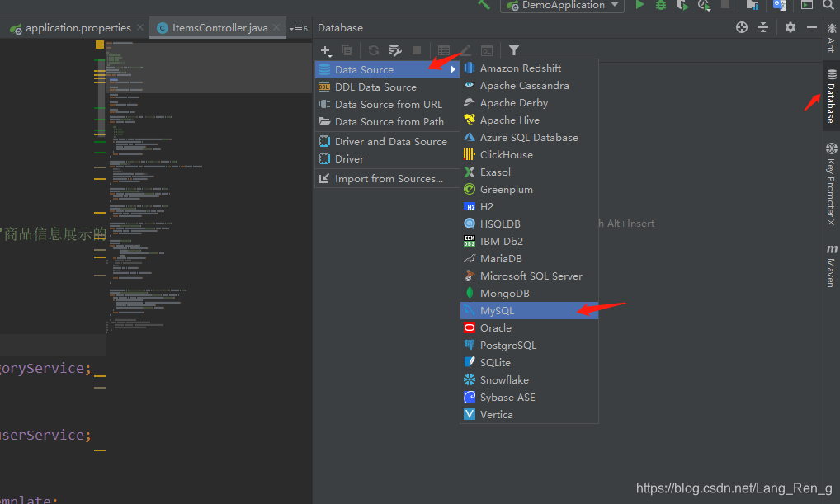Select Amazon Redshift data source
840x504 pixels.
529,68
